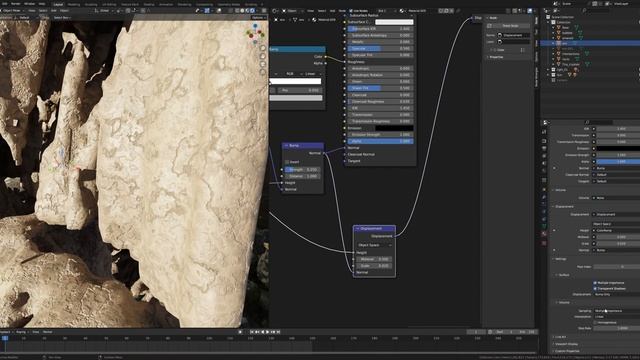The image size is (640, 360).
Task: Switch to the Shading workspace tab
Action: click(149, 4)
